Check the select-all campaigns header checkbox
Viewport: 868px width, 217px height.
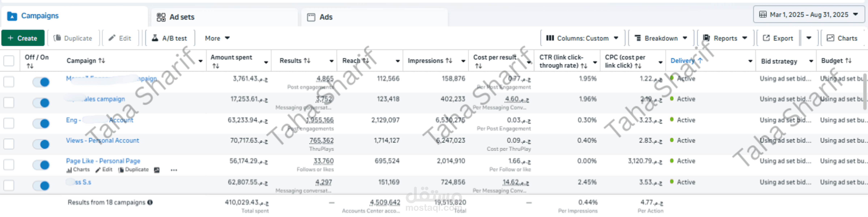tap(9, 61)
